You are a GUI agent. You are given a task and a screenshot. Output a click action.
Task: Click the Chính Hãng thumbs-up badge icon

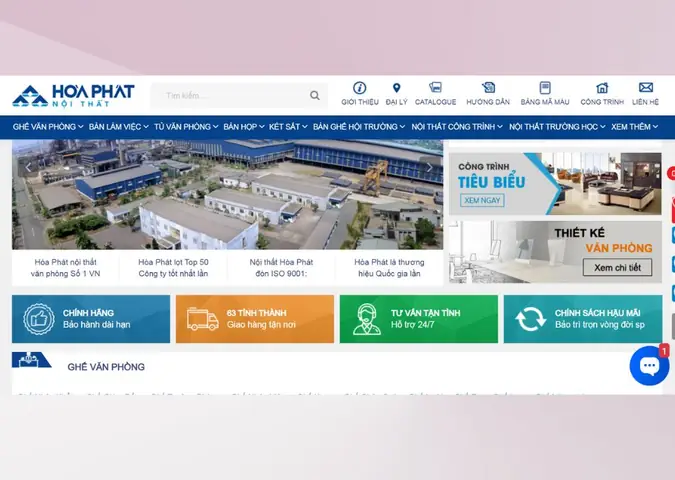tap(39, 319)
